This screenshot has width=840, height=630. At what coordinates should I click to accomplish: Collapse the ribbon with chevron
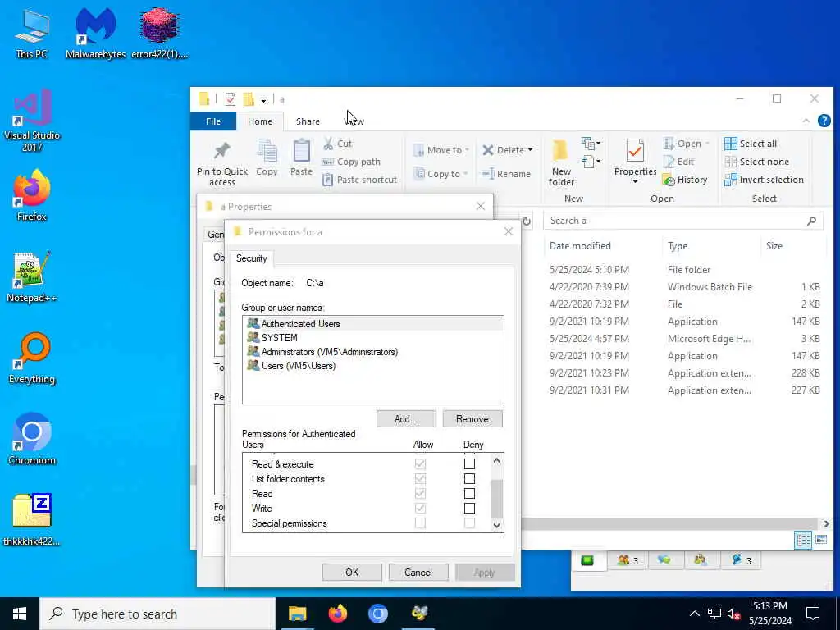[x=806, y=121]
